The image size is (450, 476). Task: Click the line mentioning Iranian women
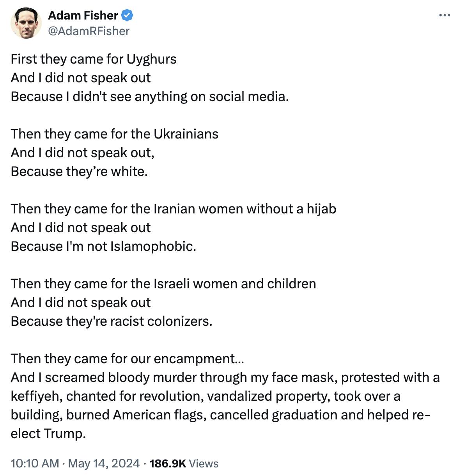tap(173, 209)
